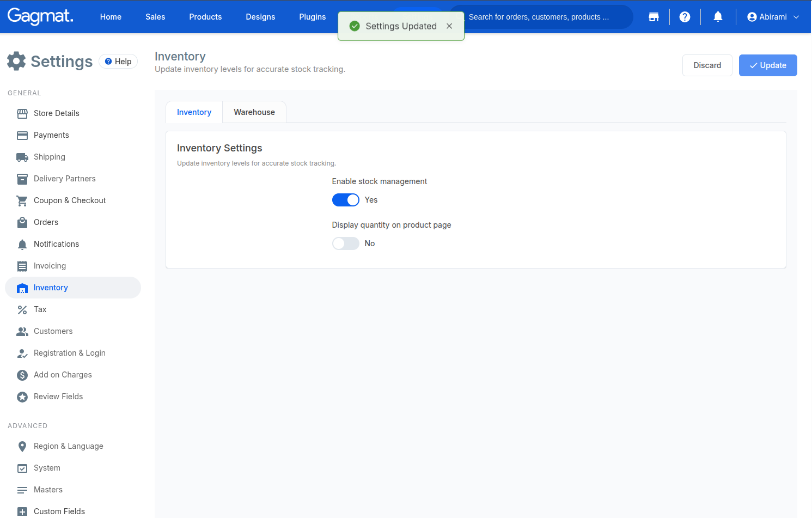The height and width of the screenshot is (518, 812).
Task: Select the Inventory tab
Action: tap(194, 112)
